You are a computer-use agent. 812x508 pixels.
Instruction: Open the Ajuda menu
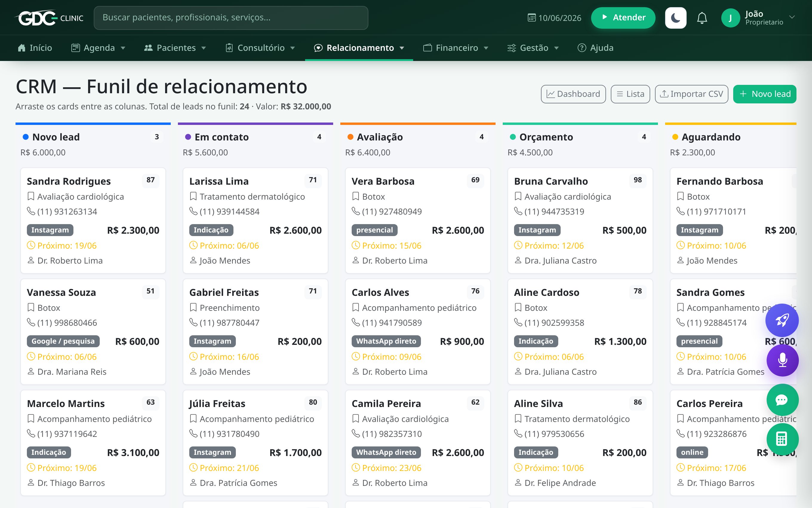[595, 48]
